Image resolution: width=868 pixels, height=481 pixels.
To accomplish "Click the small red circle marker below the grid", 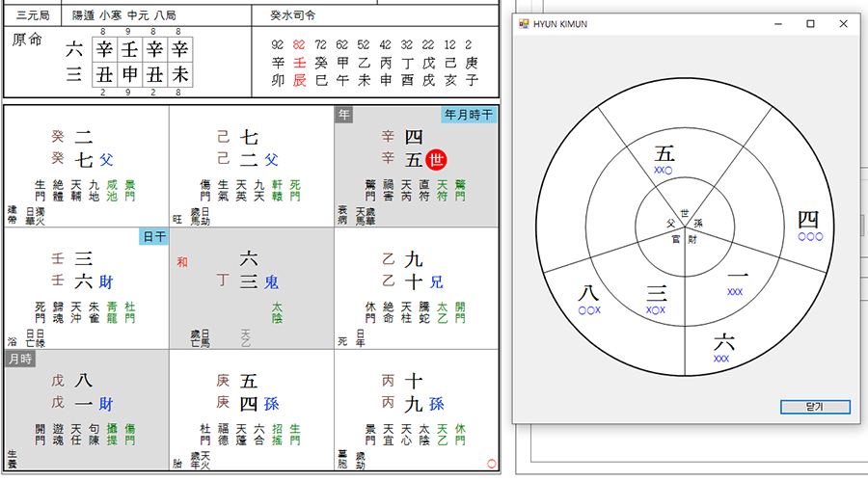I will pos(492,464).
